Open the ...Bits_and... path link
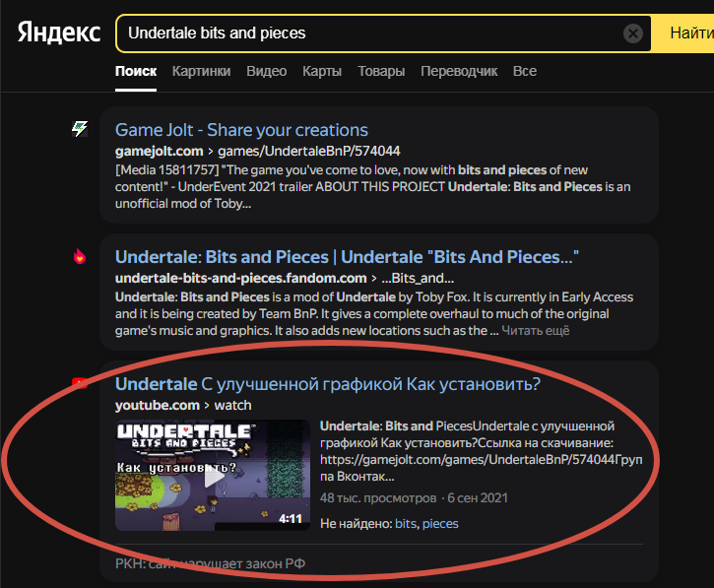Image resolution: width=714 pixels, height=588 pixels. (418, 278)
